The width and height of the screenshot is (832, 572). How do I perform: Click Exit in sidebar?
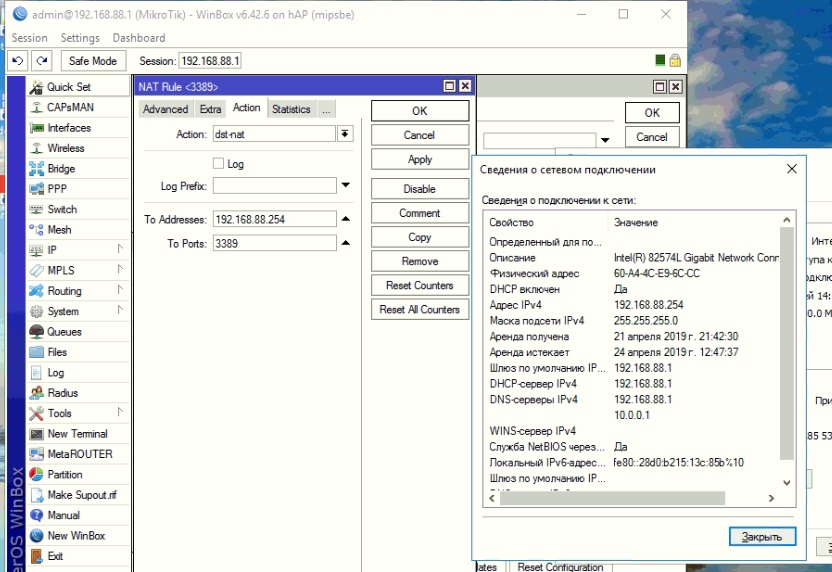click(x=79, y=556)
